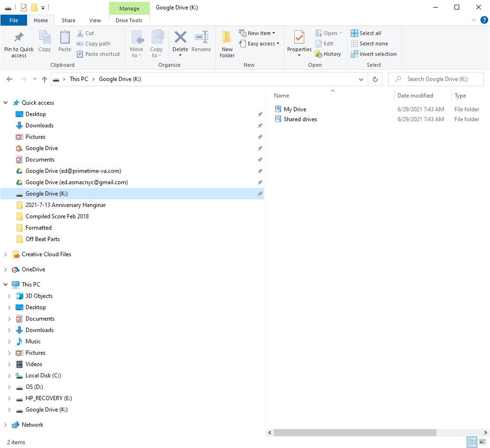Click the Copy ribbon icon

[x=45, y=41]
